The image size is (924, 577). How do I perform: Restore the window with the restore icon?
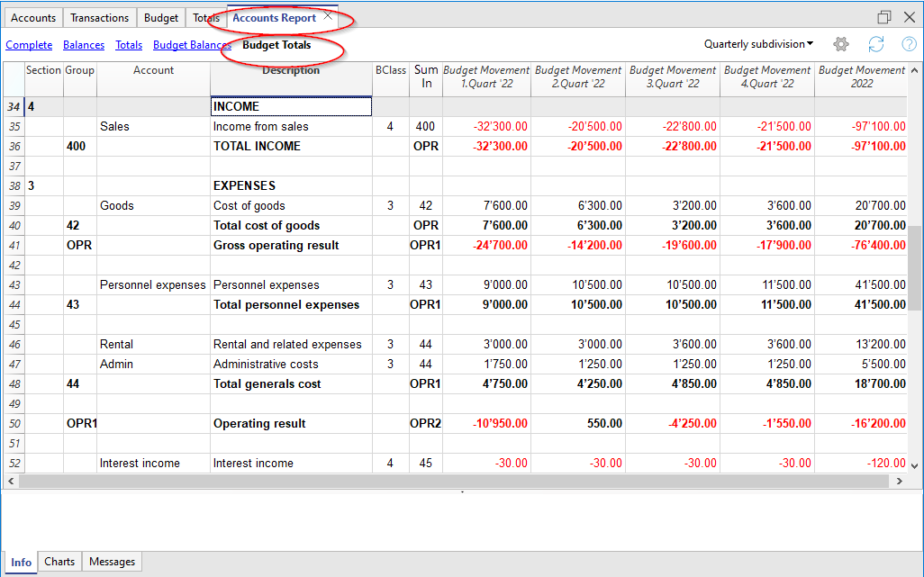pyautogui.click(x=883, y=16)
